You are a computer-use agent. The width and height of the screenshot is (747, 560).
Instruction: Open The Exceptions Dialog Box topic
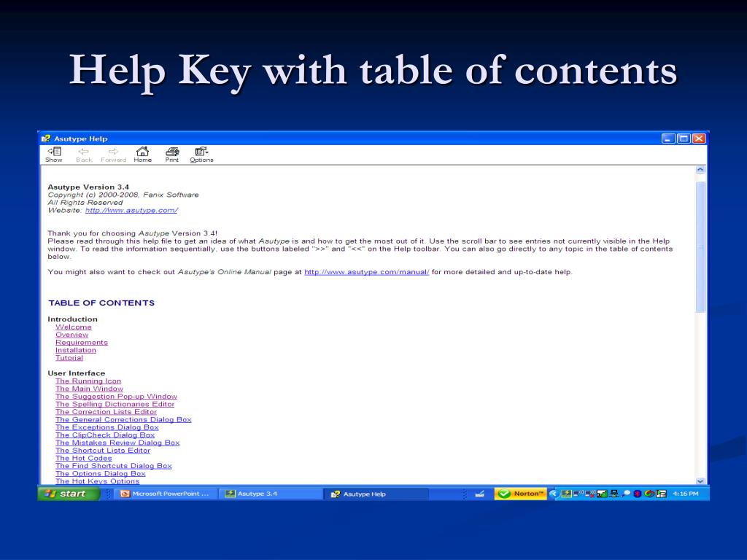(107, 427)
